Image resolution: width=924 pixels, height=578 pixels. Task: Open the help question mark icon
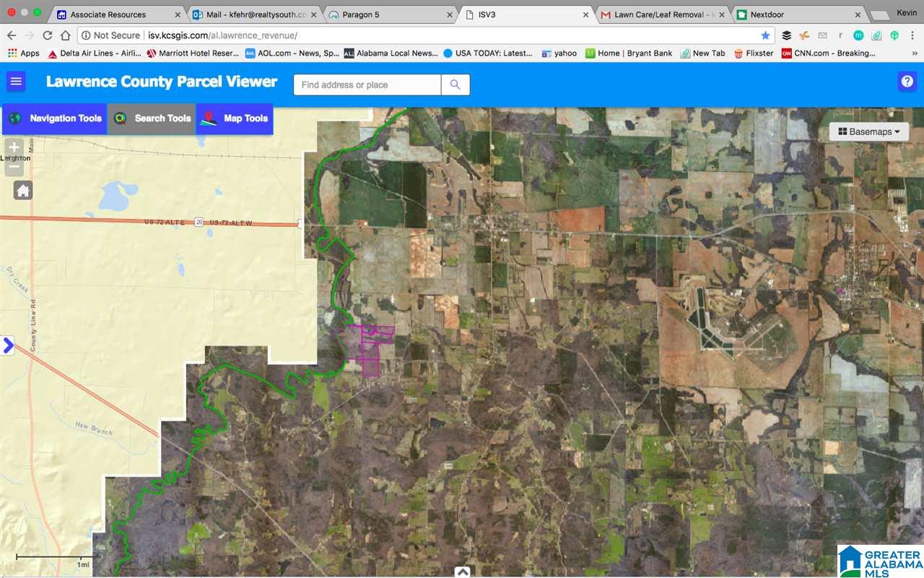pos(907,82)
